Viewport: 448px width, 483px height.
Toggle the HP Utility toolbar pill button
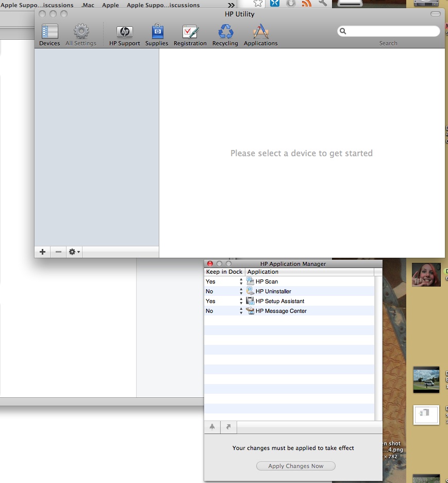tap(435, 14)
